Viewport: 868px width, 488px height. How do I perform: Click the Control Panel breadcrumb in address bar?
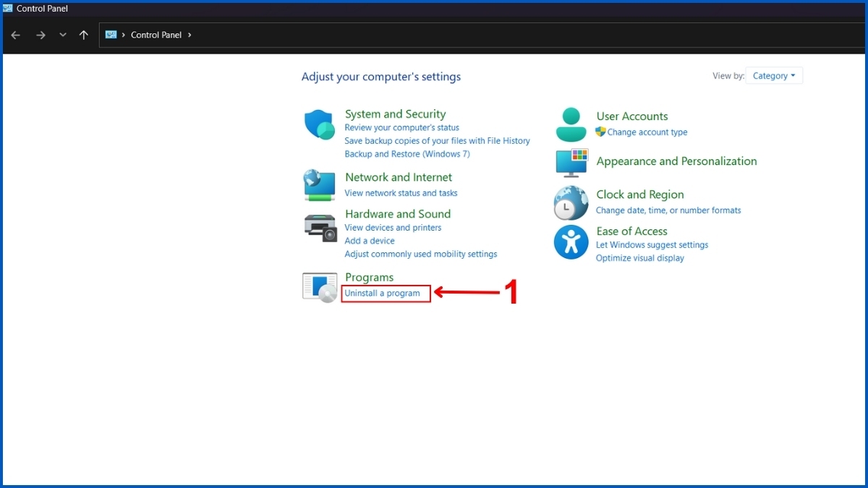click(156, 35)
